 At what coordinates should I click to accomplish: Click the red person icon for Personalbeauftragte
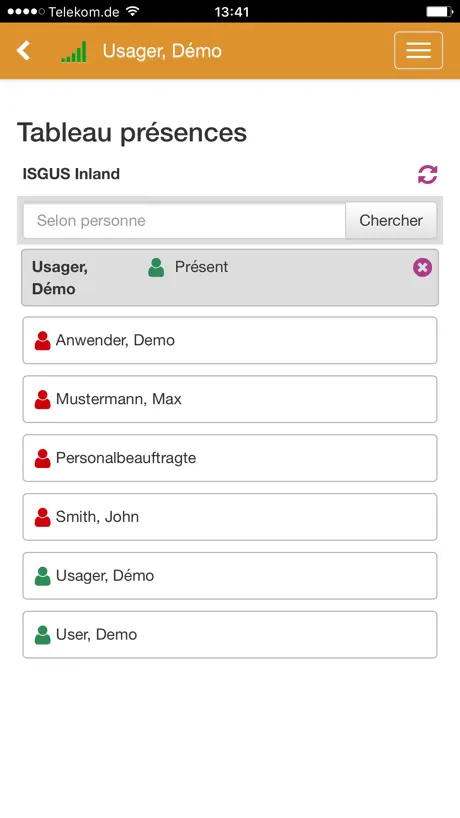pyautogui.click(x=43, y=459)
